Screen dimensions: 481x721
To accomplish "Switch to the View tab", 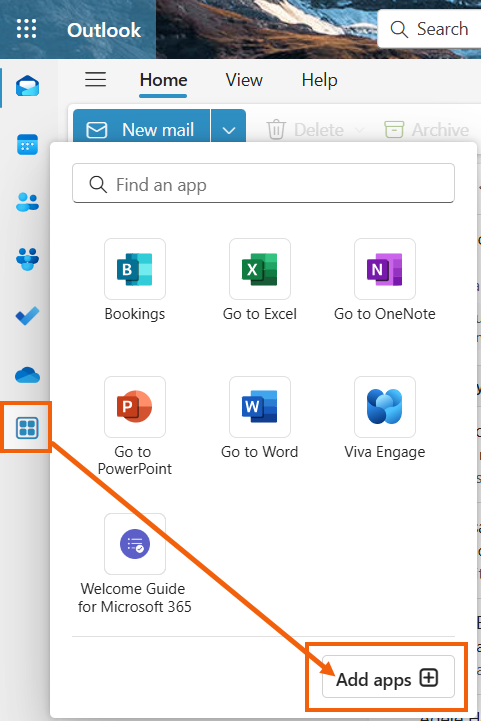I will [x=244, y=80].
